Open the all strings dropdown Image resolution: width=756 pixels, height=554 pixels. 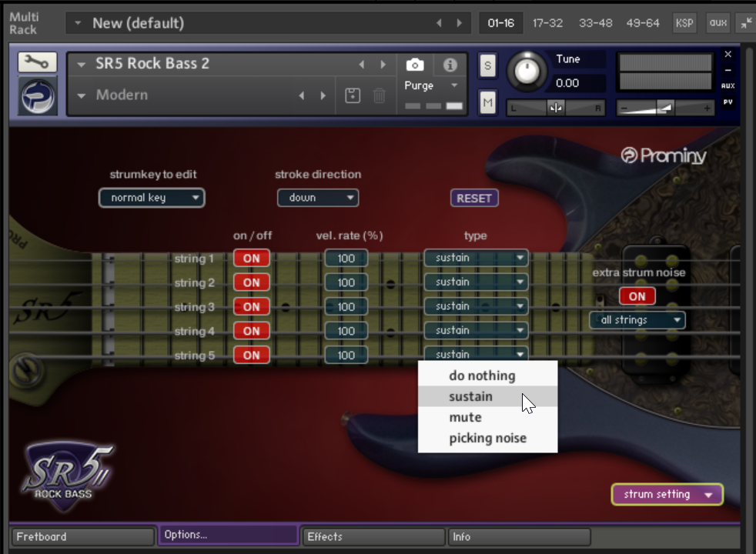click(x=637, y=320)
